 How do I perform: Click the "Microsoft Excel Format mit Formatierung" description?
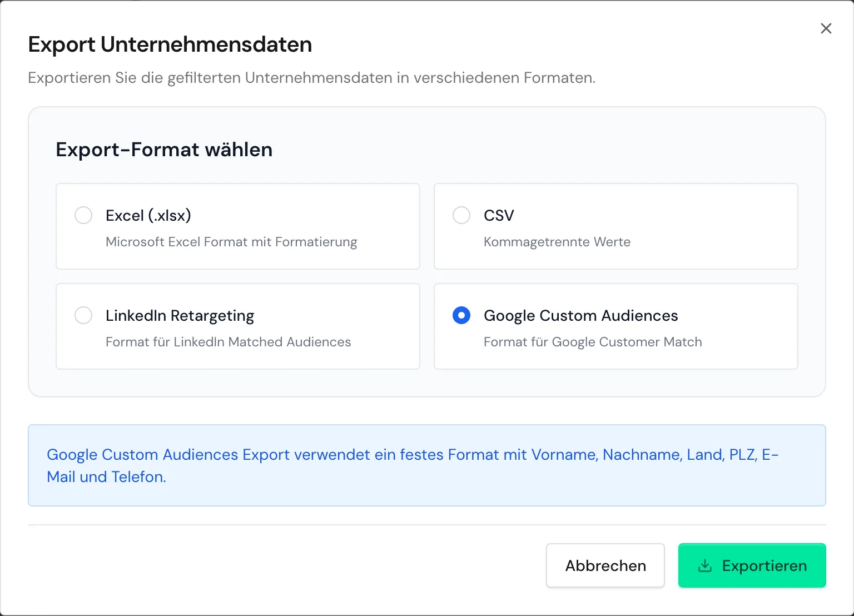(x=231, y=242)
